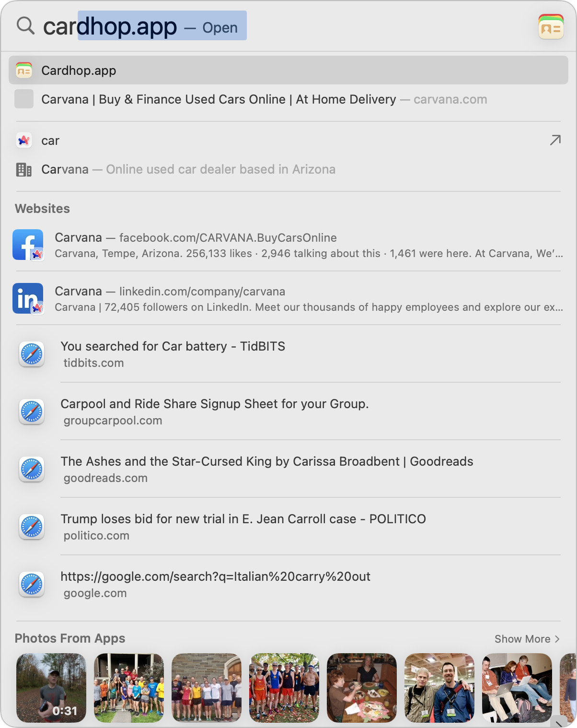Viewport: 577px width, 728px height.
Task: Click the Cardhop icon in the Cardhop.app result row
Action: [24, 70]
